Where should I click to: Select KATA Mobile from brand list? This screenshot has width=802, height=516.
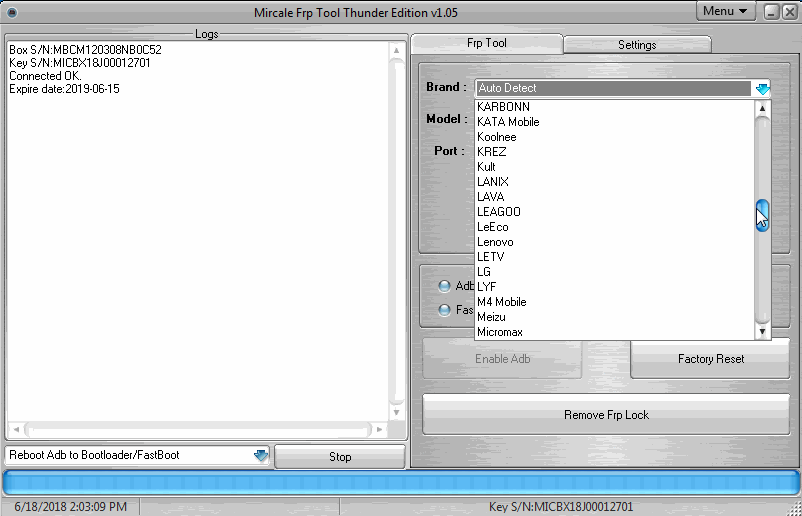click(x=615, y=122)
